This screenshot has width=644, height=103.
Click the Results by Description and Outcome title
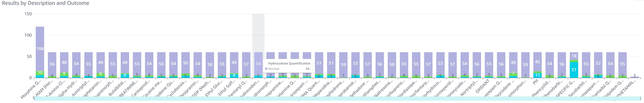[46, 3]
